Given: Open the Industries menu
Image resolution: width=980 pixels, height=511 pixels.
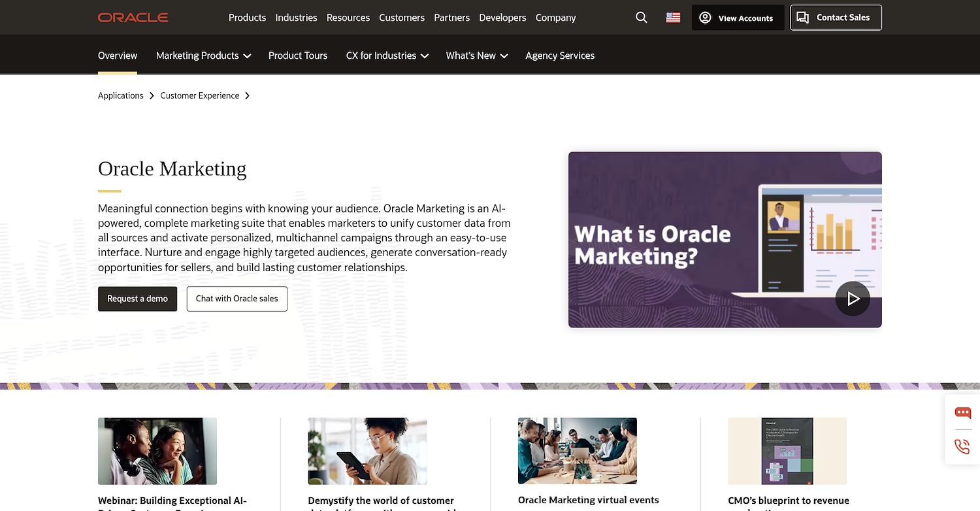Looking at the screenshot, I should tap(296, 18).
